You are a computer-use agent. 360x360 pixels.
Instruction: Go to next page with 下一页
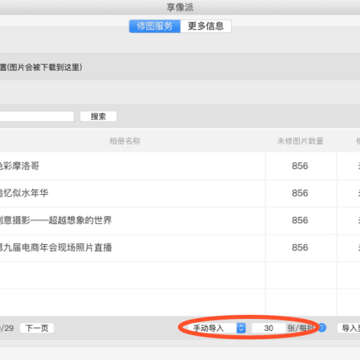pos(37,328)
